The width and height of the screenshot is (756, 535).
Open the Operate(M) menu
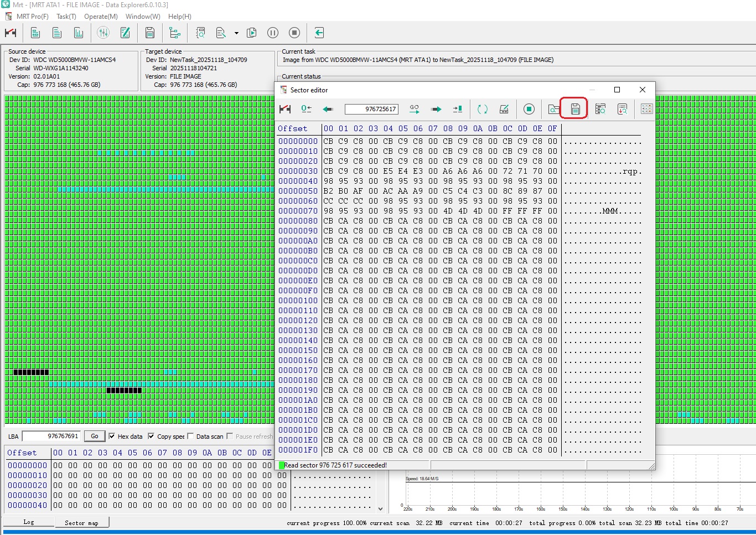click(101, 17)
